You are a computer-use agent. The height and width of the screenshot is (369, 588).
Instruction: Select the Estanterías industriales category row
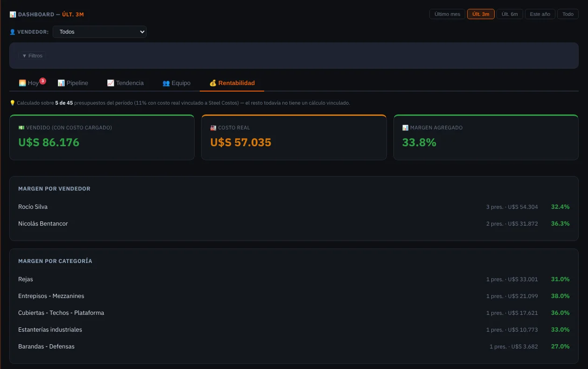tap(294, 329)
